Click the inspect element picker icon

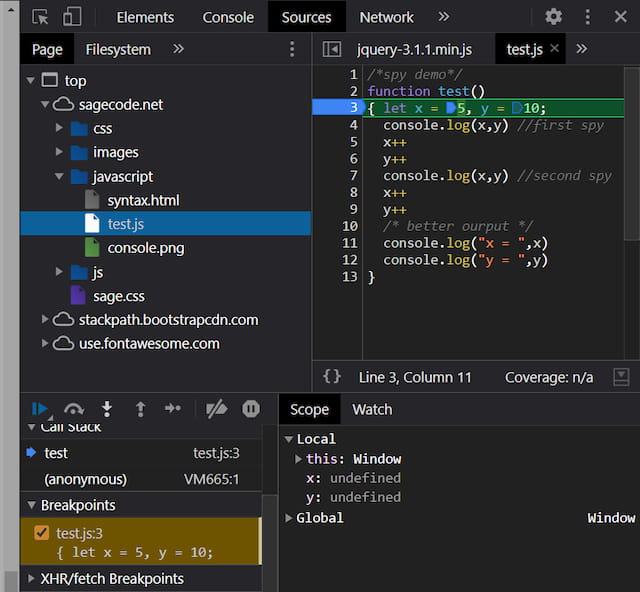40,17
